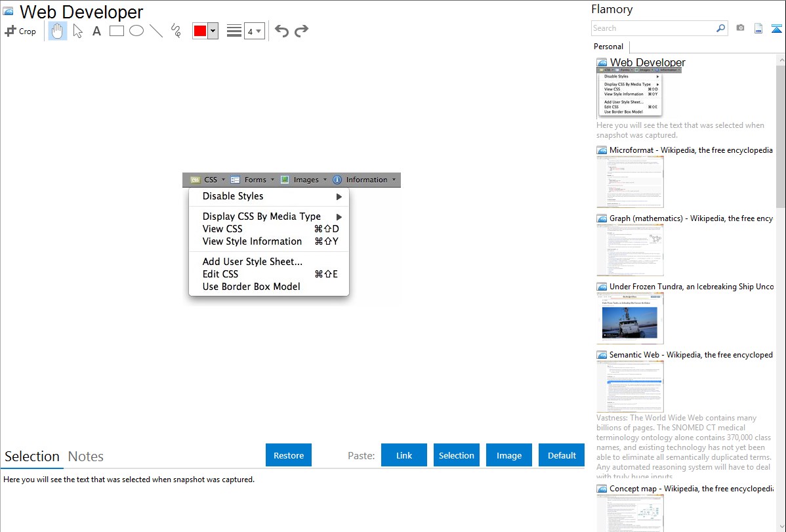786x532 pixels.
Task: Open the color picker dropdown arrow
Action: [x=213, y=31]
